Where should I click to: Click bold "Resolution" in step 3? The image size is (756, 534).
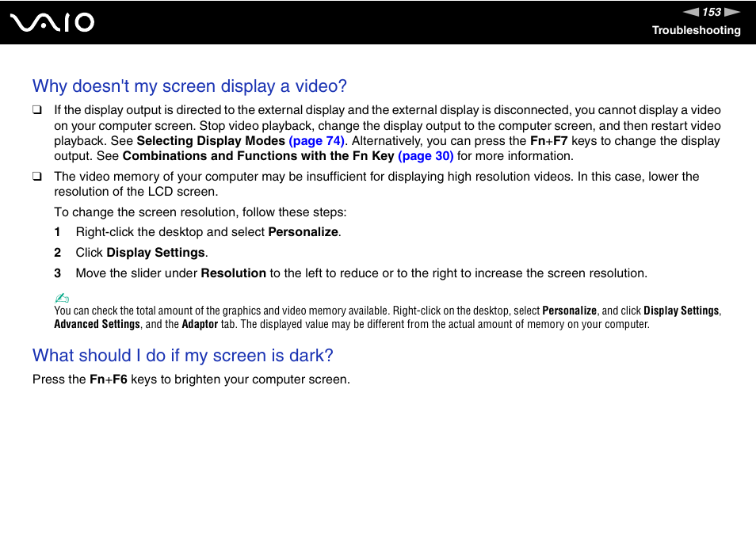[x=233, y=273]
